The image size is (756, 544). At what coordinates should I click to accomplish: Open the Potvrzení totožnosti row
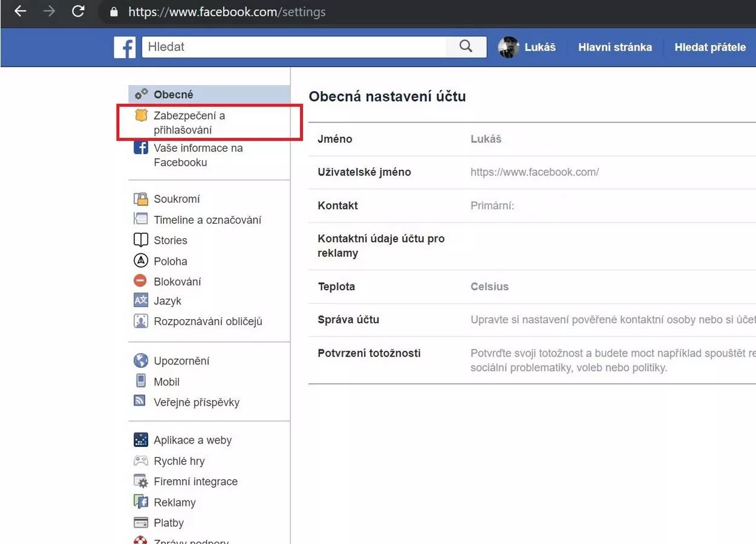[532, 360]
